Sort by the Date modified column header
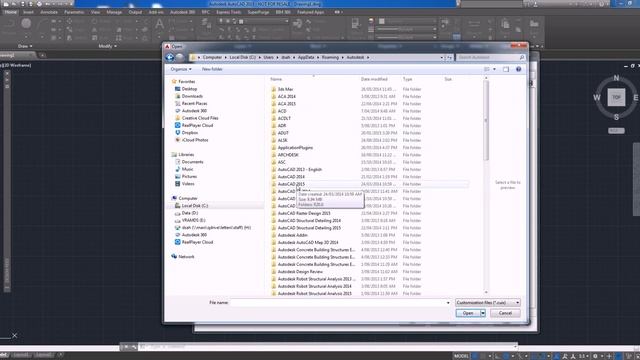Screen dimensions: 640x360 [x=374, y=79]
